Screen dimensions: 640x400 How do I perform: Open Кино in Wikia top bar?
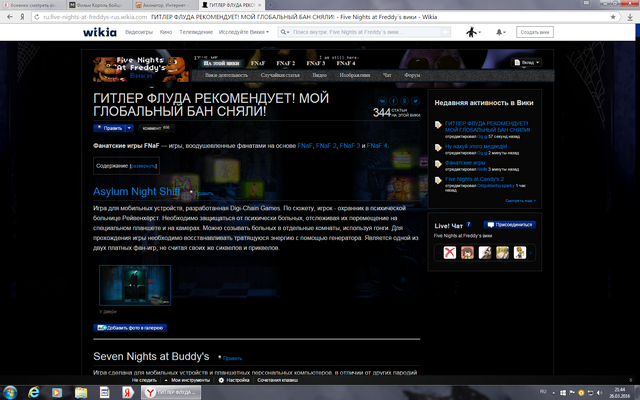pos(166,32)
